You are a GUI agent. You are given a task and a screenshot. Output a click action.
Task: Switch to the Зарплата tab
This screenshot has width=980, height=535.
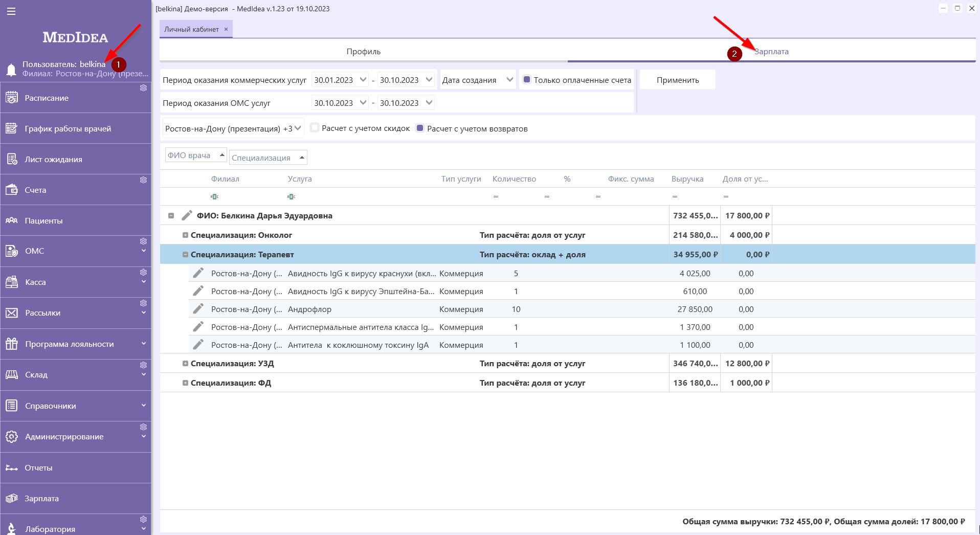pos(771,51)
